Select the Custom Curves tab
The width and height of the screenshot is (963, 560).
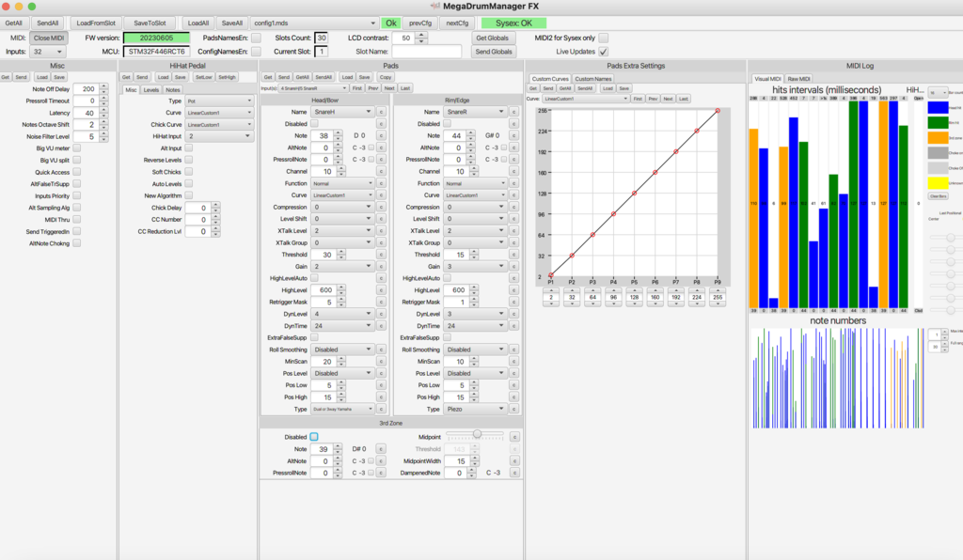pos(549,79)
